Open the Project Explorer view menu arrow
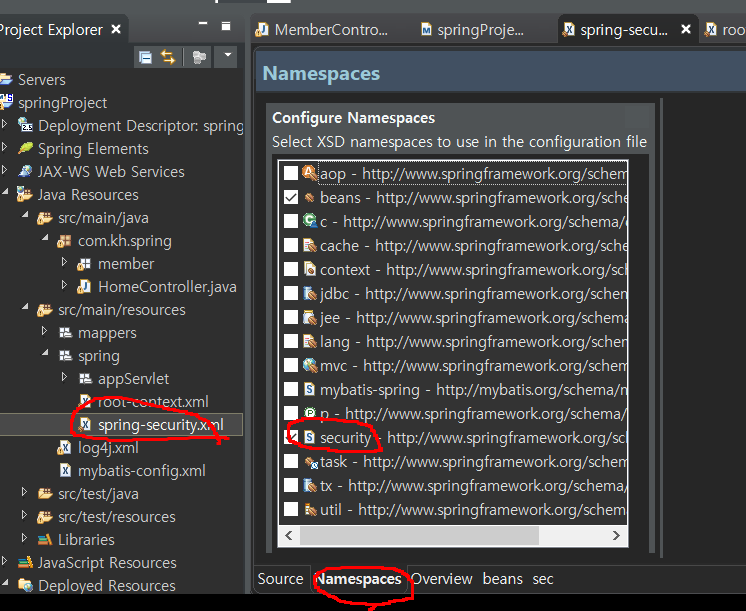 (227, 55)
